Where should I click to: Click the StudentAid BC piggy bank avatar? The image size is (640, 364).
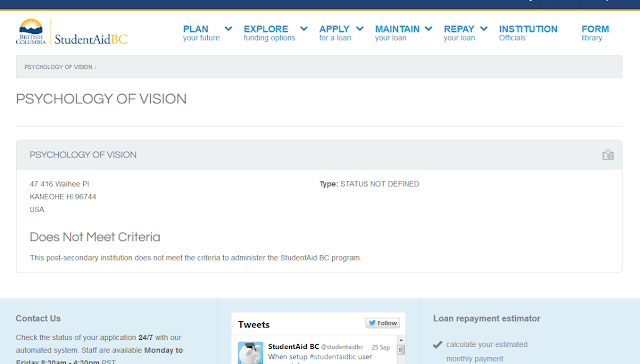[250, 353]
